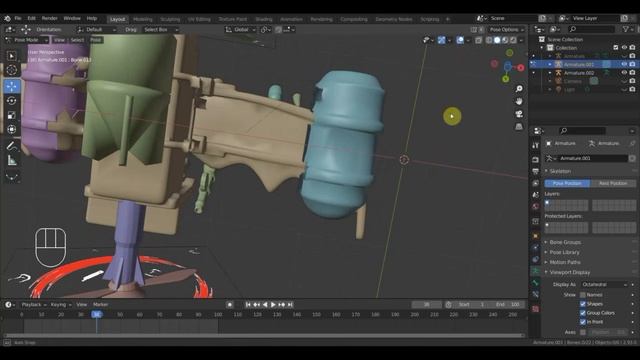Open the outliner filter funnel icon
The height and width of the screenshot is (360, 640).
click(x=626, y=29)
